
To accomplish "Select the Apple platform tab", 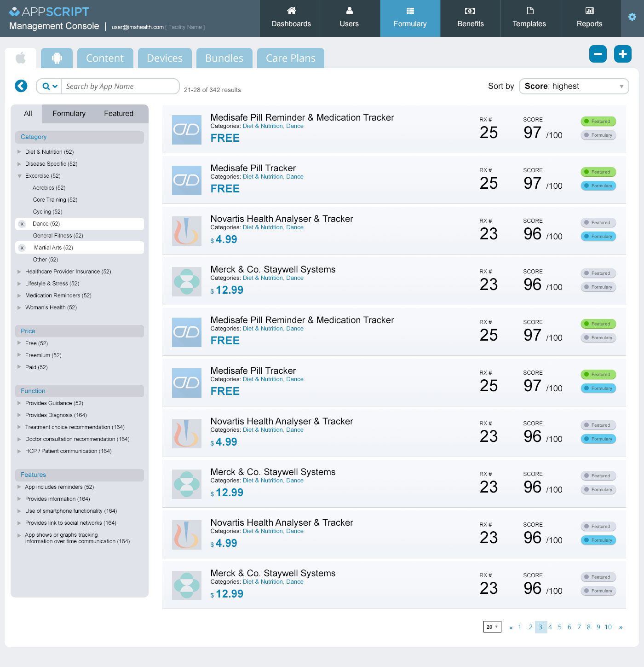I will tap(21, 58).
